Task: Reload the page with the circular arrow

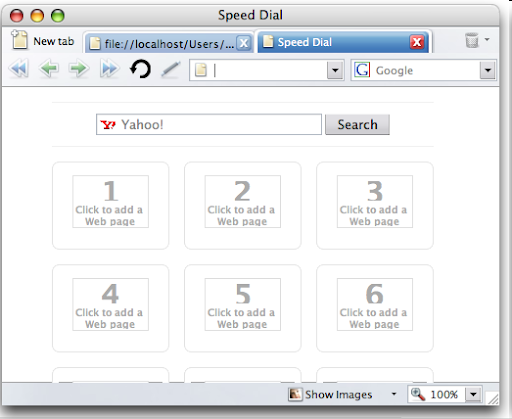Action: click(x=140, y=69)
